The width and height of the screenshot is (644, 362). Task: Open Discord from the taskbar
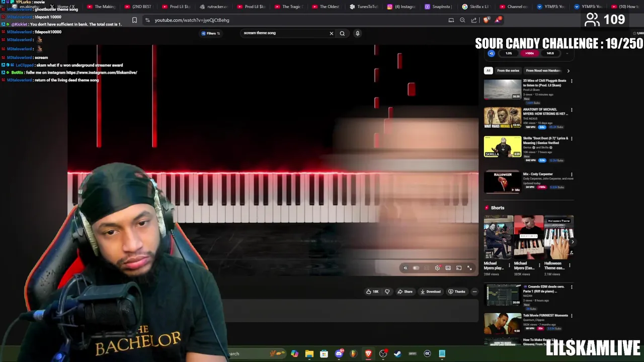point(339,353)
